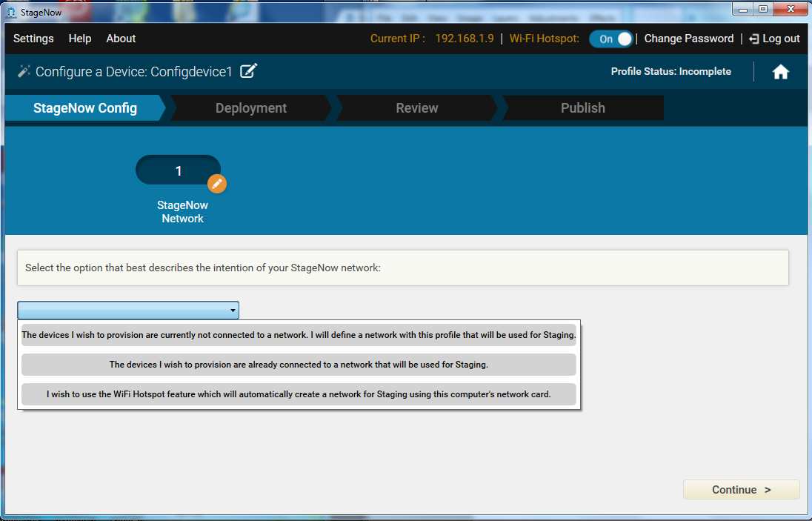Open the About menu
This screenshot has width=812, height=521.
(121, 39)
